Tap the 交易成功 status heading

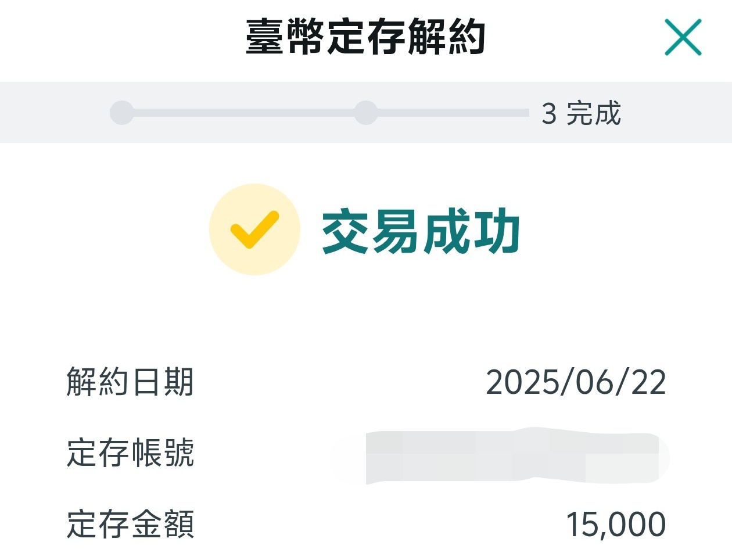421,232
